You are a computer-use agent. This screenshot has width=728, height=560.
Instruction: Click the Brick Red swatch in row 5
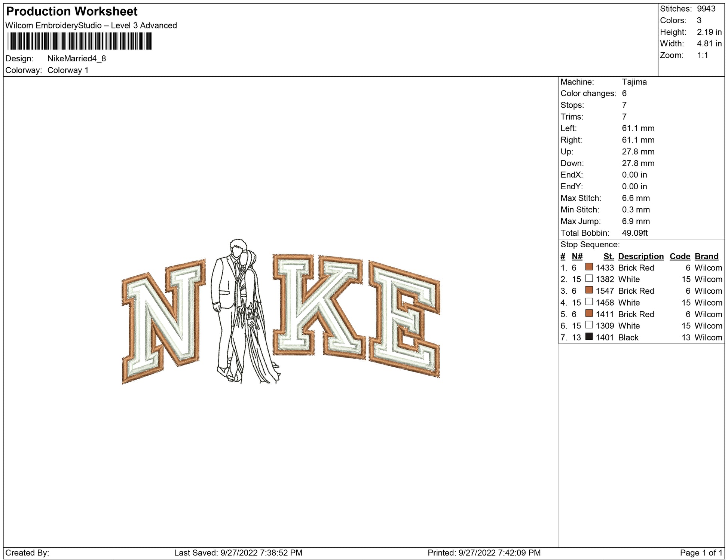tap(589, 313)
